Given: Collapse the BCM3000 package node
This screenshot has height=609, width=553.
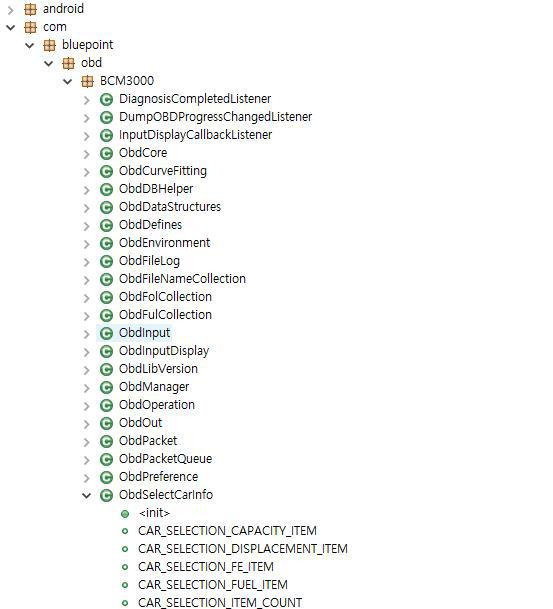Looking at the screenshot, I should click(x=68, y=82).
